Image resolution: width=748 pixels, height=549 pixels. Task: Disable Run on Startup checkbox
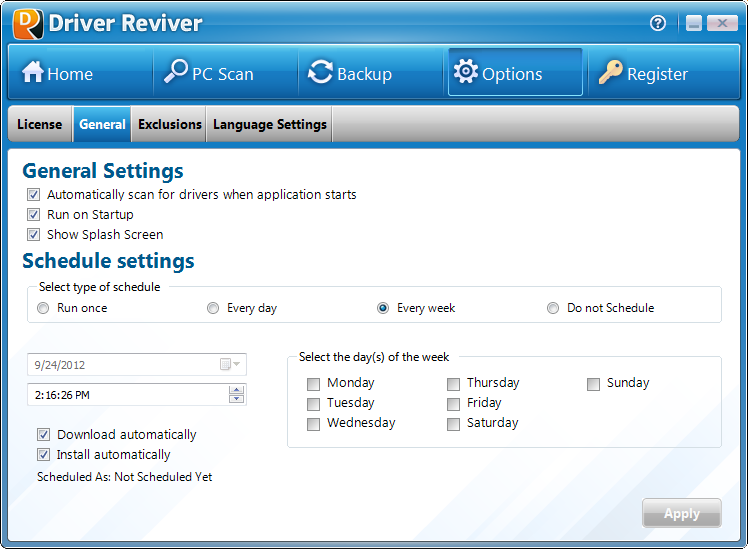pos(33,215)
